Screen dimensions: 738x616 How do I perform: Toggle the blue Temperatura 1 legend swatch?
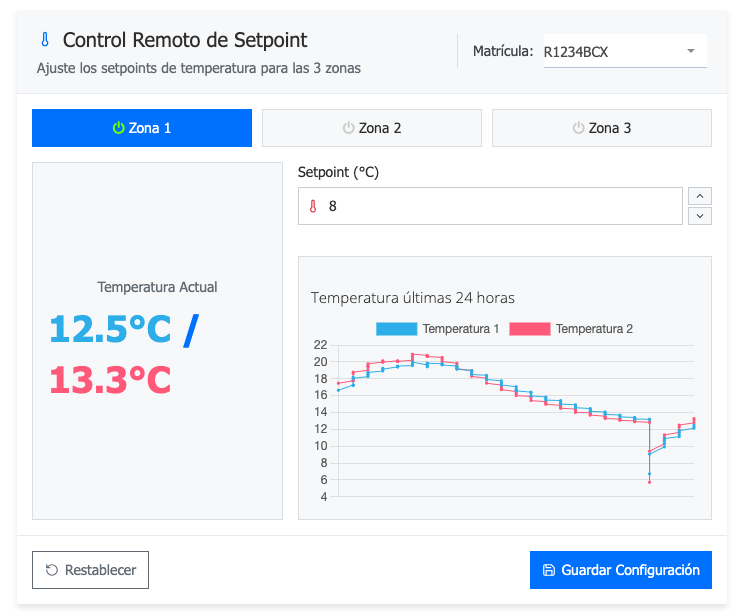click(396, 329)
